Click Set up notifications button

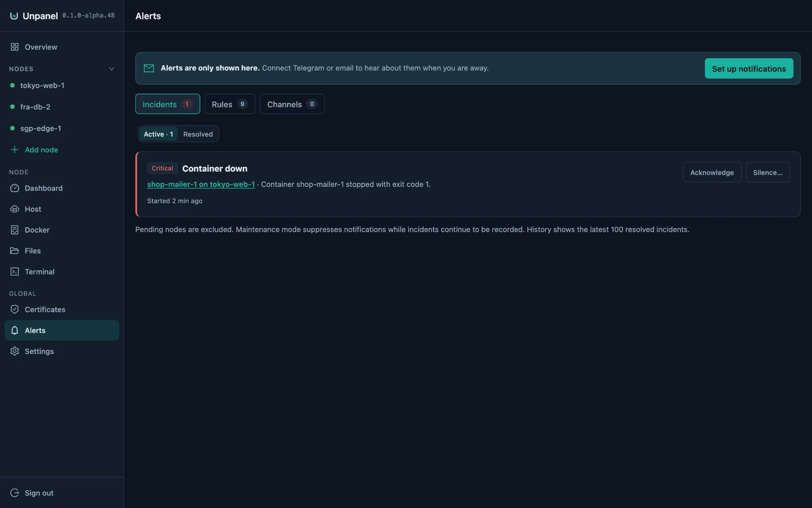[x=749, y=69]
